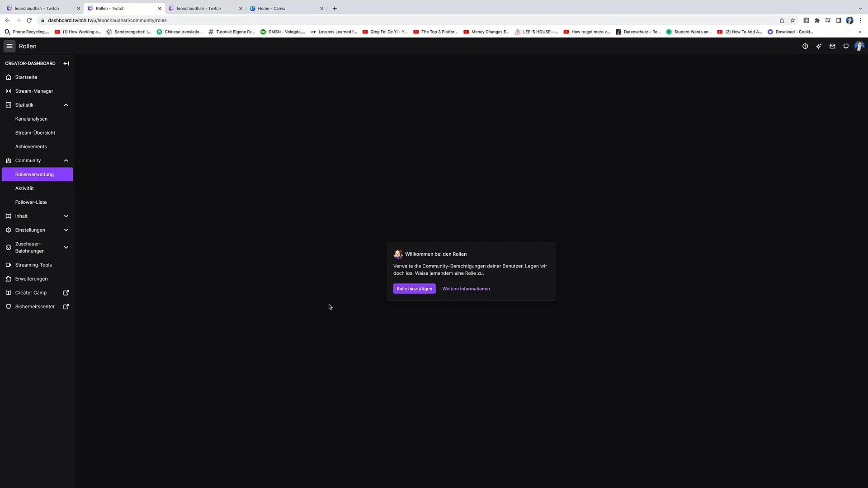The width and height of the screenshot is (868, 488).
Task: Click the Erweiterungen navigation item
Action: [x=31, y=278]
